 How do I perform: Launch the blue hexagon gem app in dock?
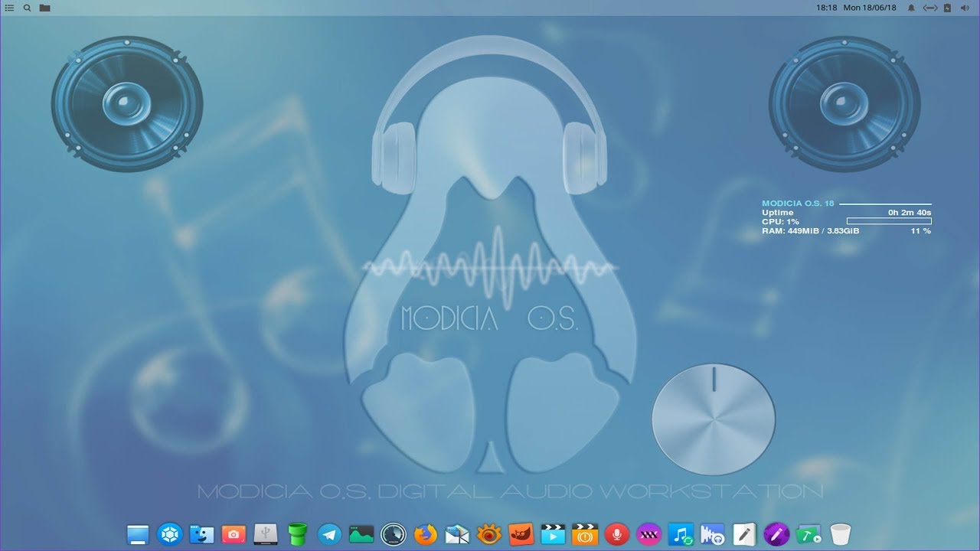pos(169,534)
